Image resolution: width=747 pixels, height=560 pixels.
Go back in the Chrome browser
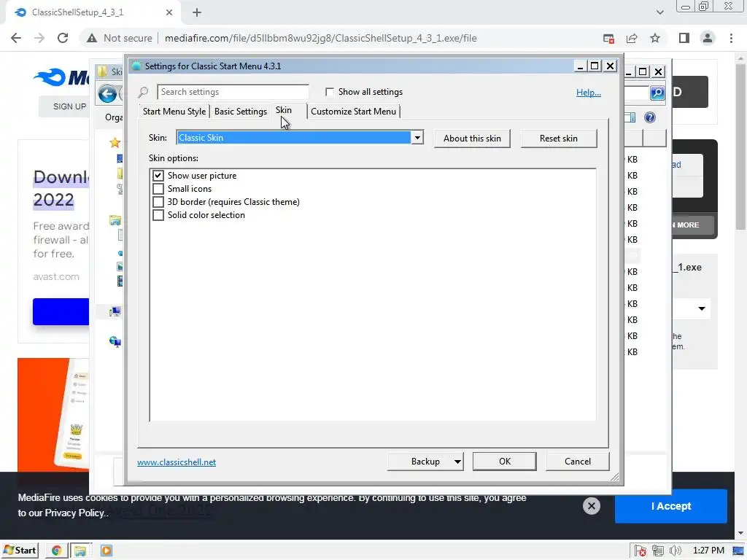[16, 38]
